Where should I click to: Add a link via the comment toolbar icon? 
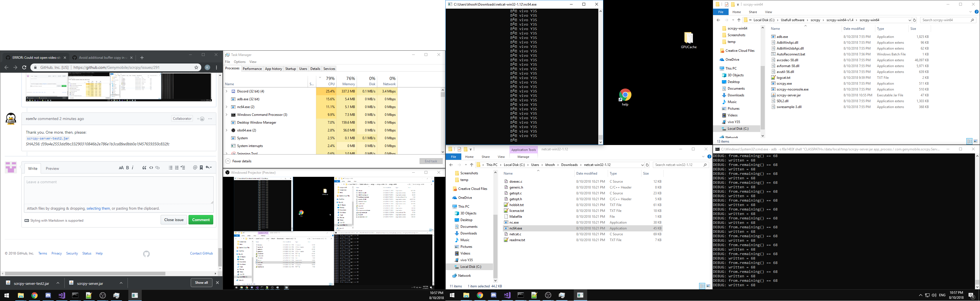(x=158, y=168)
